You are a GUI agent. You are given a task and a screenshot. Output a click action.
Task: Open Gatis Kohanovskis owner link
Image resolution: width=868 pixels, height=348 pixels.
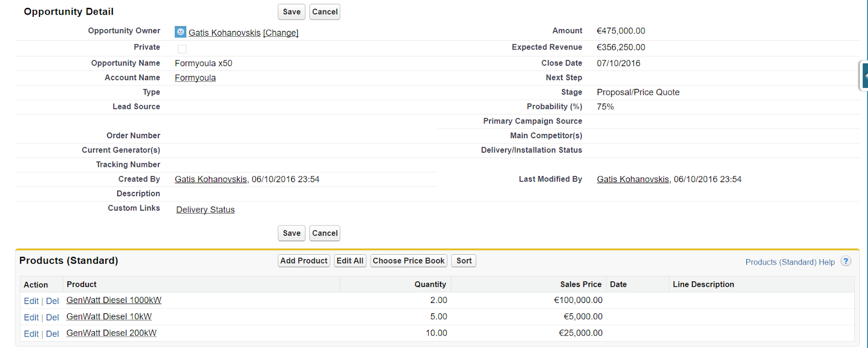225,33
